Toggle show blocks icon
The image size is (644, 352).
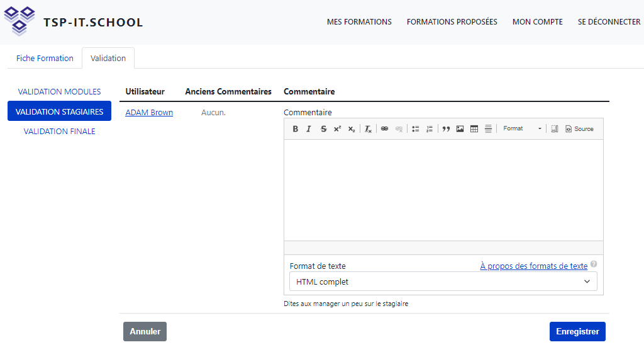pos(555,128)
